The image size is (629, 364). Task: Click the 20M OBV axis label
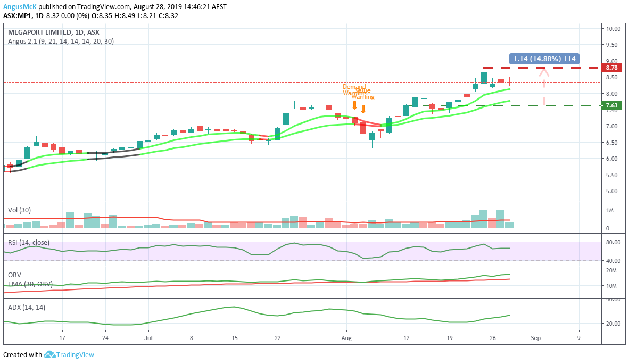pyautogui.click(x=611, y=270)
